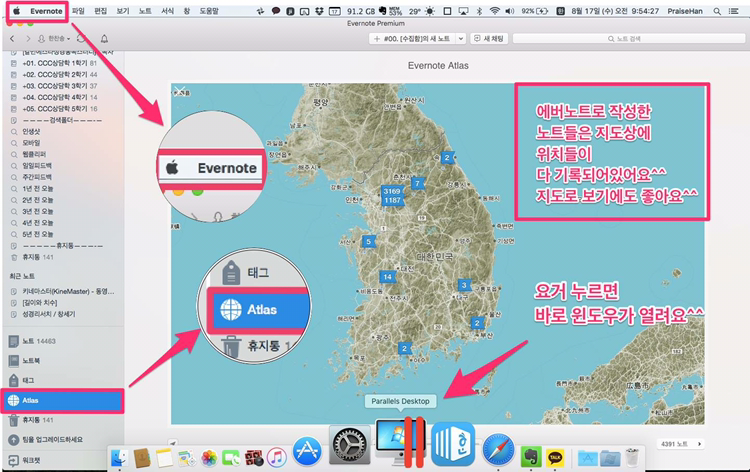Click the map marker labeled 7
The width and height of the screenshot is (750, 472).
coord(418,183)
